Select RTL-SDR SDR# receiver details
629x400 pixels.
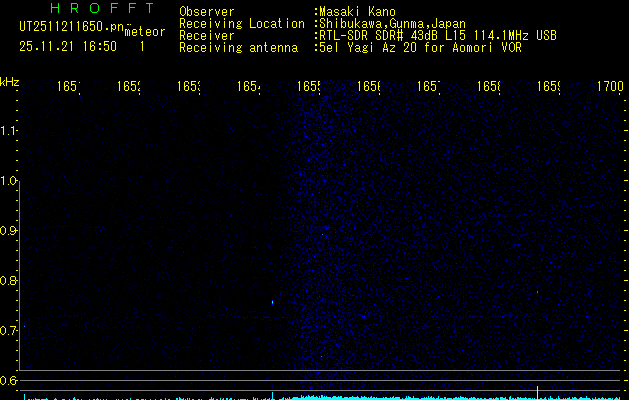pyautogui.click(x=438, y=36)
